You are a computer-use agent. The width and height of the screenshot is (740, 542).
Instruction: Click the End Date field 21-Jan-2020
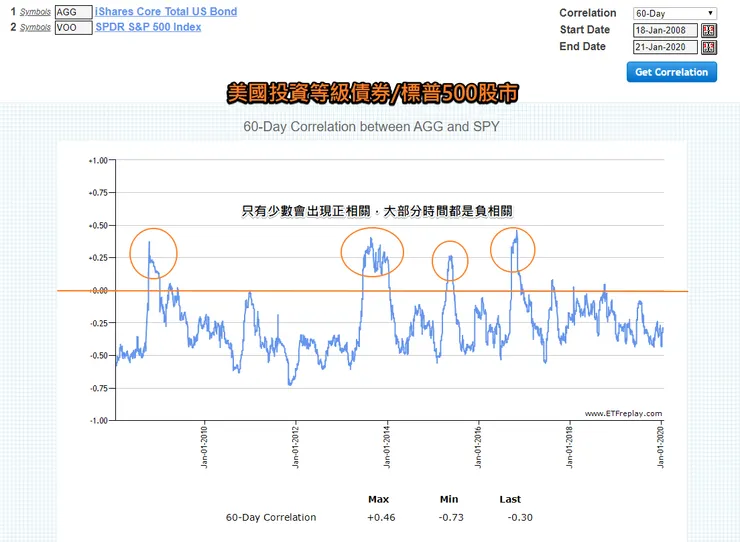click(x=665, y=47)
